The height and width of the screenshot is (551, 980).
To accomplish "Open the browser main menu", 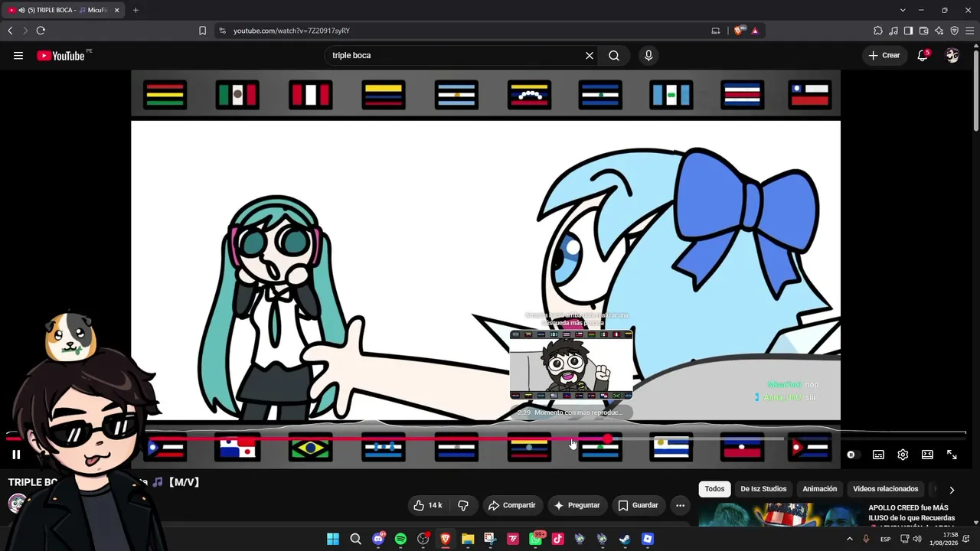I will (969, 31).
